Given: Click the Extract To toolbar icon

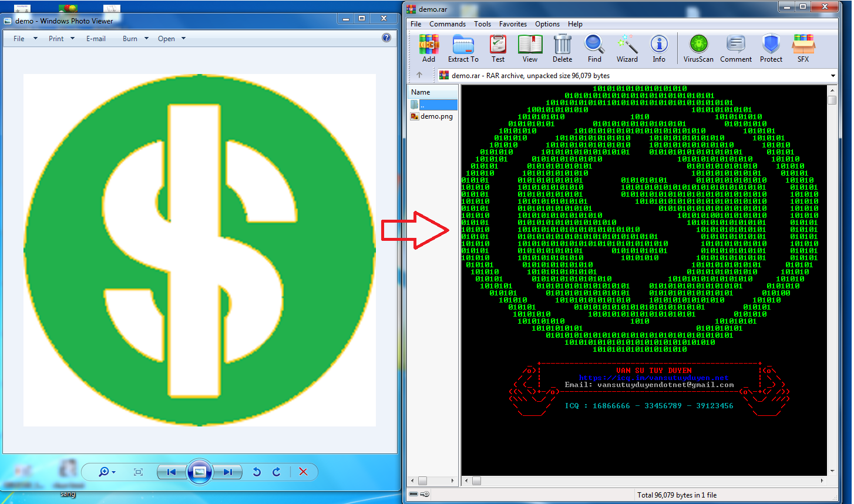Looking at the screenshot, I should (463, 48).
